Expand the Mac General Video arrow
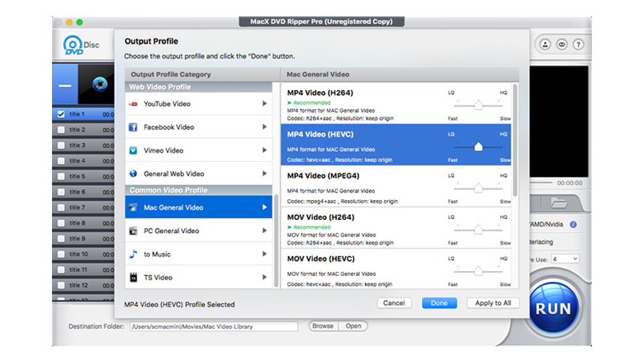644x362 pixels. 264,207
